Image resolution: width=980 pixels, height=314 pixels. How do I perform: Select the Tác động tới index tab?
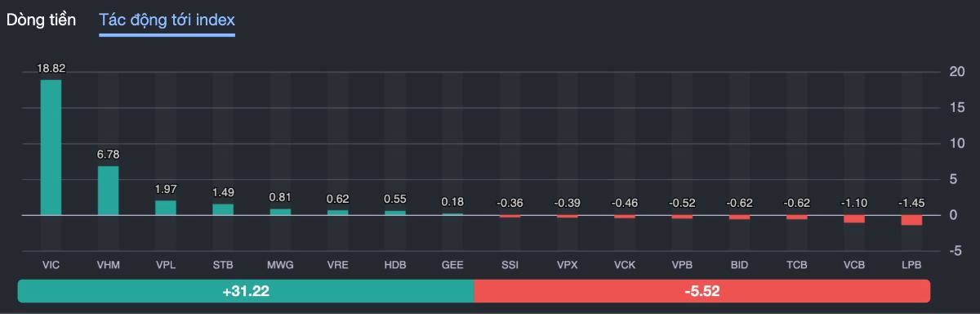tap(167, 20)
